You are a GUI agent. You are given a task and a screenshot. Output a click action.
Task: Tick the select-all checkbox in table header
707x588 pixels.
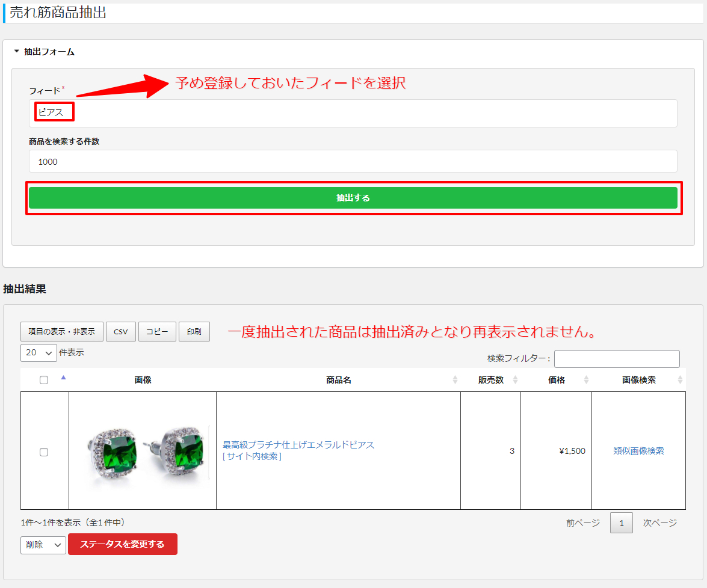(x=44, y=380)
